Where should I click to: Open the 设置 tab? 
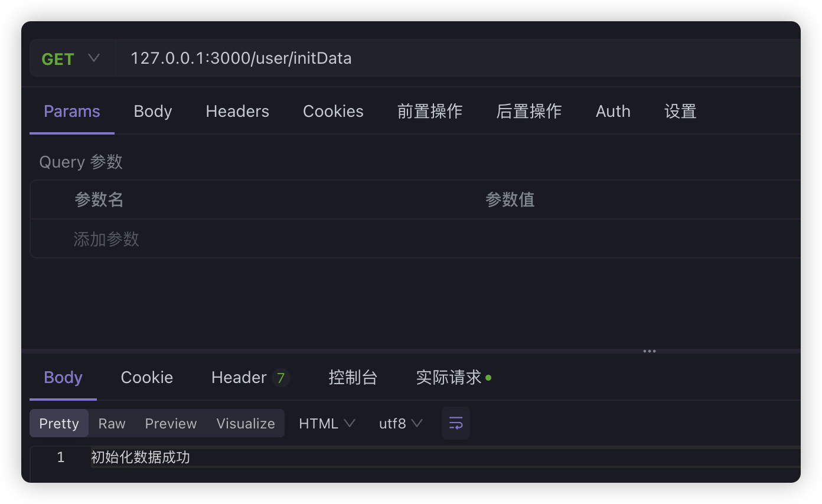(x=680, y=112)
